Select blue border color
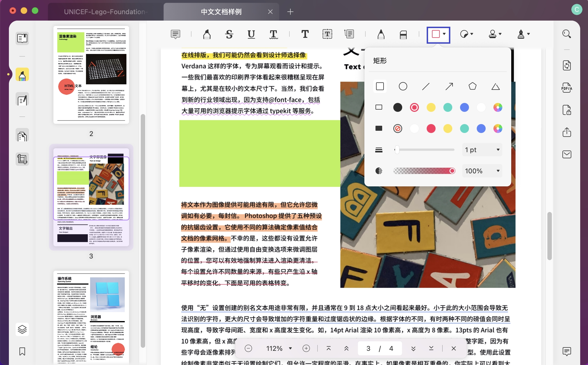 [x=464, y=107]
